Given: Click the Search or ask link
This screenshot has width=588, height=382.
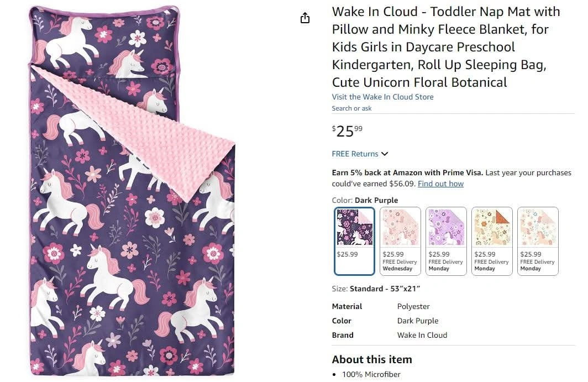Looking at the screenshot, I should point(351,108).
